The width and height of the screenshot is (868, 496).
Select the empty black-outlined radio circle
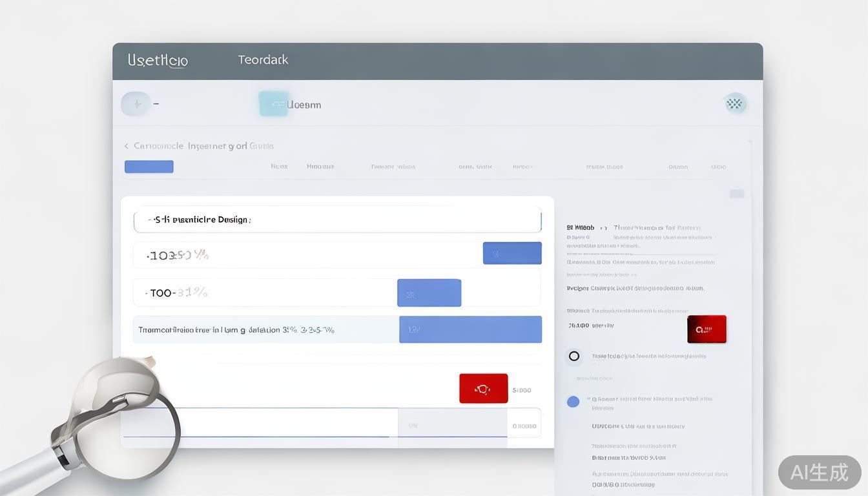573,356
